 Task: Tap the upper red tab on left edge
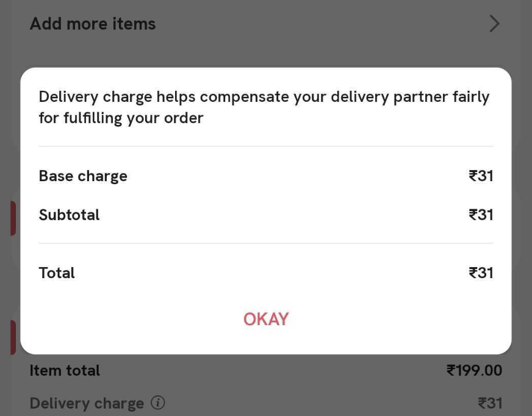point(12,218)
